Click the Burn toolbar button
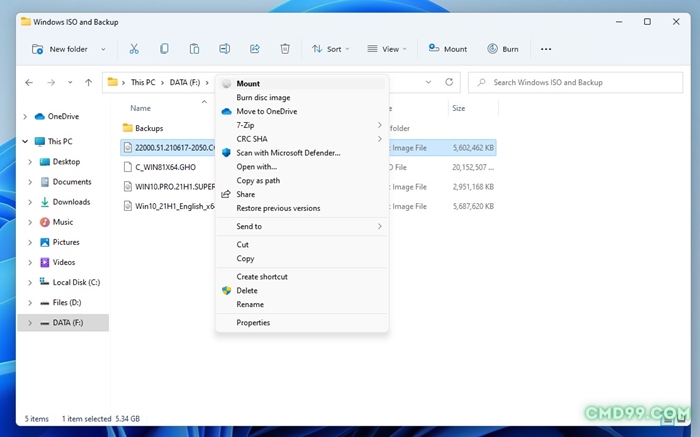The width and height of the screenshot is (700, 437). (x=503, y=49)
